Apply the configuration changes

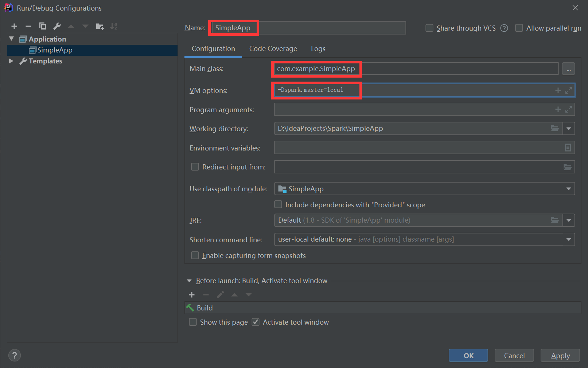click(x=560, y=355)
